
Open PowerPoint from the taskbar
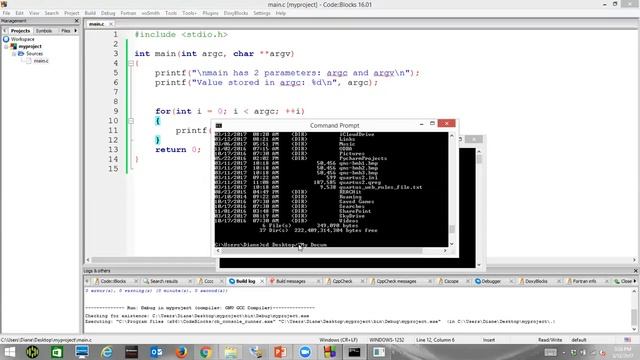pos(280,352)
